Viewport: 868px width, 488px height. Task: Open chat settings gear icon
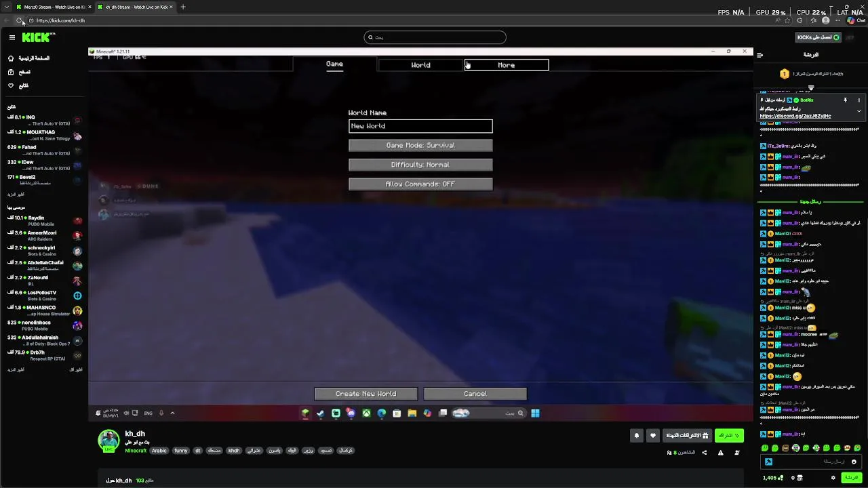[833, 478]
